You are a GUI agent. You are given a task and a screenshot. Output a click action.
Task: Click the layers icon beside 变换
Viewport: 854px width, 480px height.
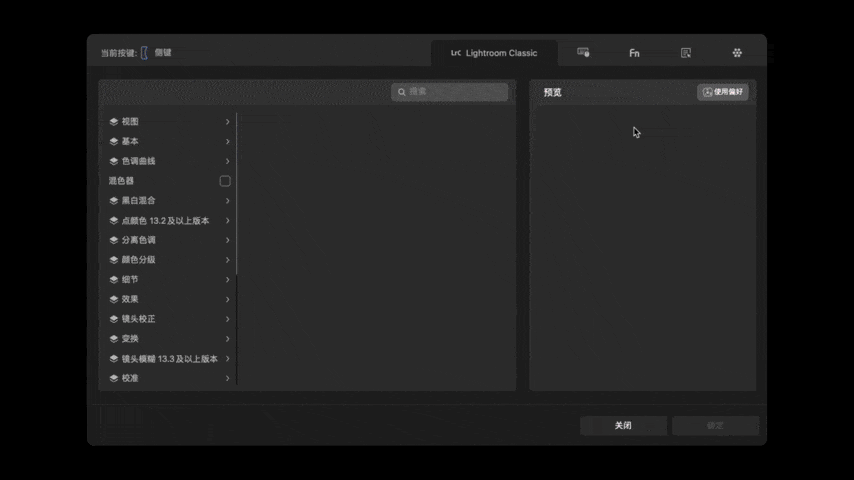tap(114, 339)
